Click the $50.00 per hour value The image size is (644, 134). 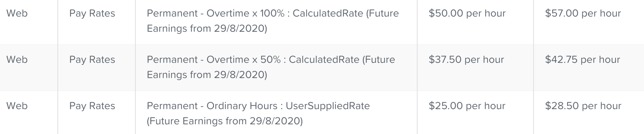[x=467, y=13]
